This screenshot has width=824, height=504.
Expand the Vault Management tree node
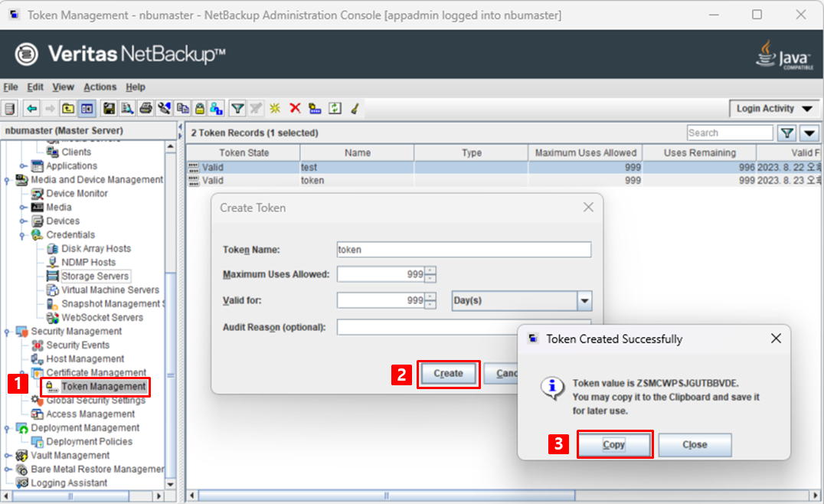7,456
